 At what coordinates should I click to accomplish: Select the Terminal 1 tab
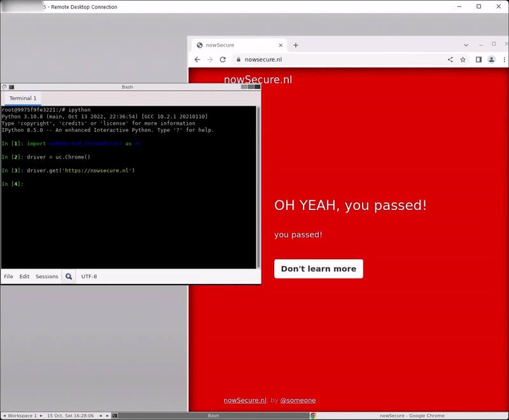[23, 98]
